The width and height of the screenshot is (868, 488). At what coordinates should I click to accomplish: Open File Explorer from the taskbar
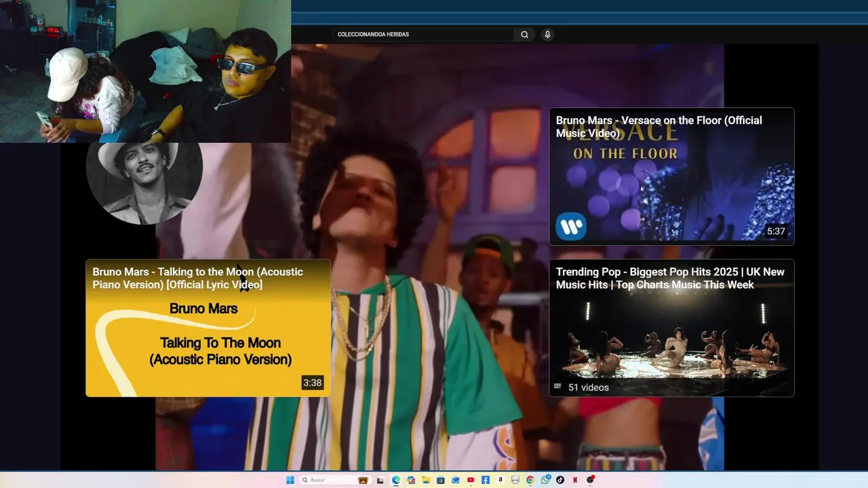(x=426, y=480)
